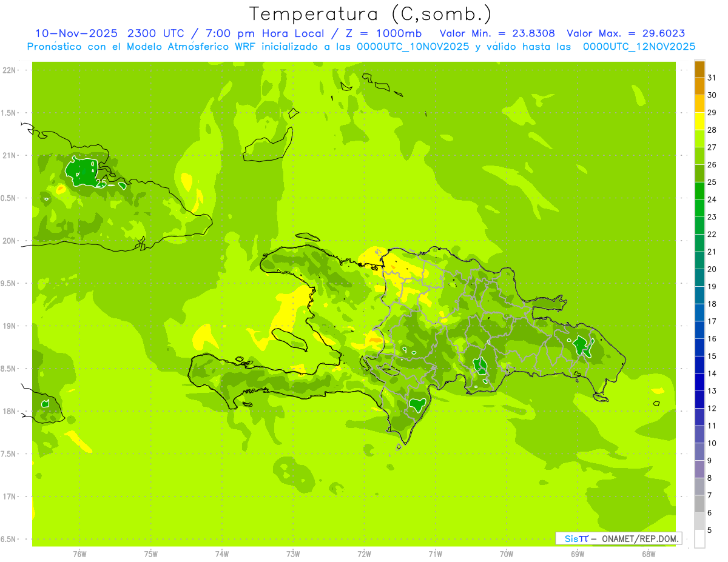Viewport: 728px width, 562px height.
Task: Click the "20" colorbar label
Action: (x=712, y=269)
